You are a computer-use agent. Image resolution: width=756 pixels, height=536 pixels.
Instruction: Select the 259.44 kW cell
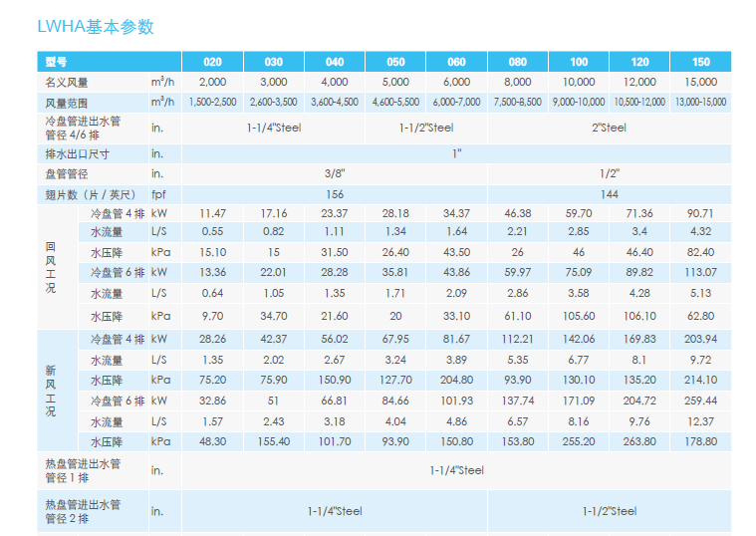pos(700,401)
